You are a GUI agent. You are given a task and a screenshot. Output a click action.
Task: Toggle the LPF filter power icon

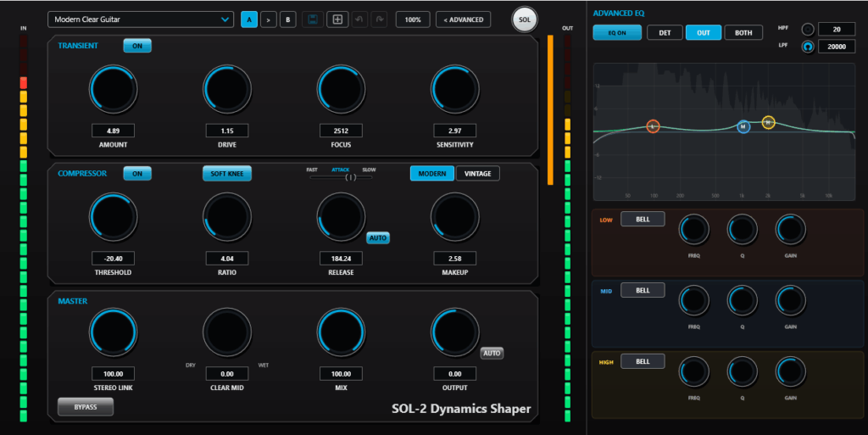pos(808,47)
